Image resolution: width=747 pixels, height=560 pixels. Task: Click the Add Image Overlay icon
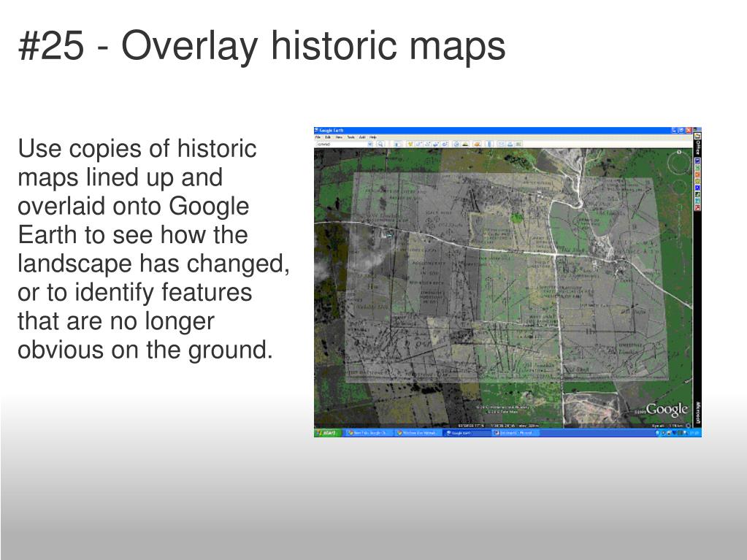(436, 144)
